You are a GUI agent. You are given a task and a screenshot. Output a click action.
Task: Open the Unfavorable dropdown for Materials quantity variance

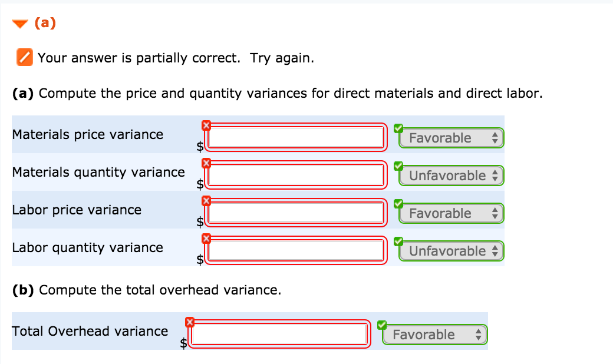pos(451,176)
